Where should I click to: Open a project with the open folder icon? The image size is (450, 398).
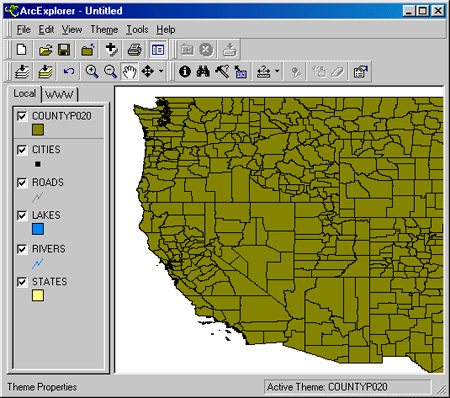point(46,50)
